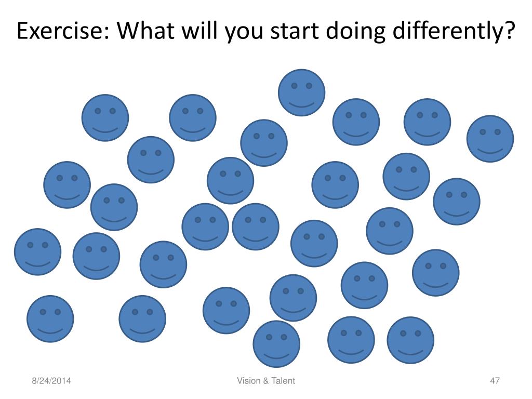
Task: Select the smiley right beside the leftmost one
Action: [x=96, y=256]
